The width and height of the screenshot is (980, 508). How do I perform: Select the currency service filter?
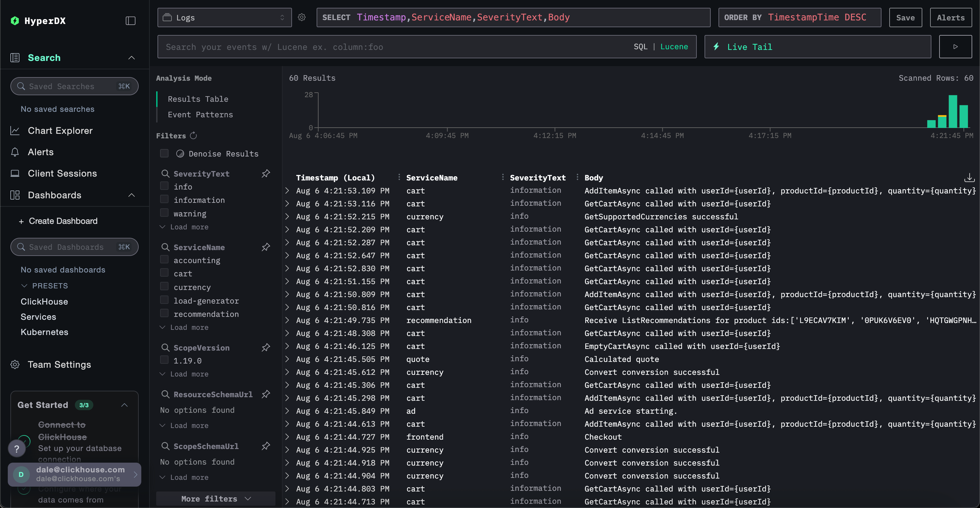click(x=164, y=286)
